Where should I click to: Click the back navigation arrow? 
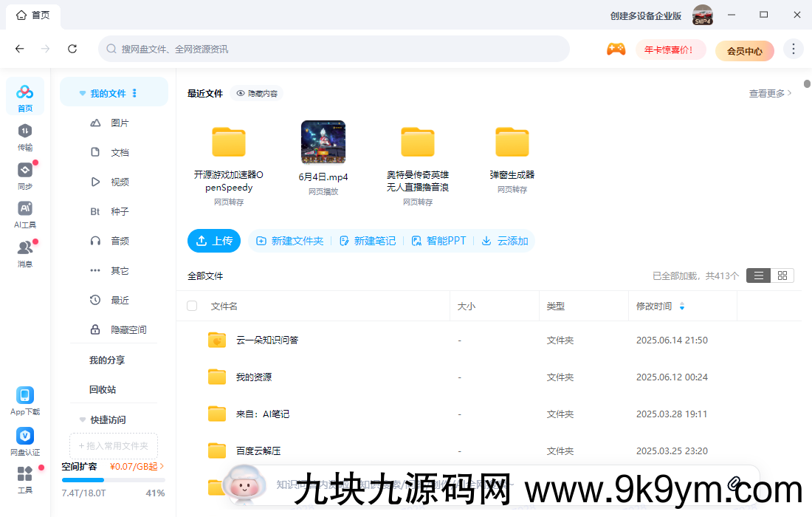20,49
